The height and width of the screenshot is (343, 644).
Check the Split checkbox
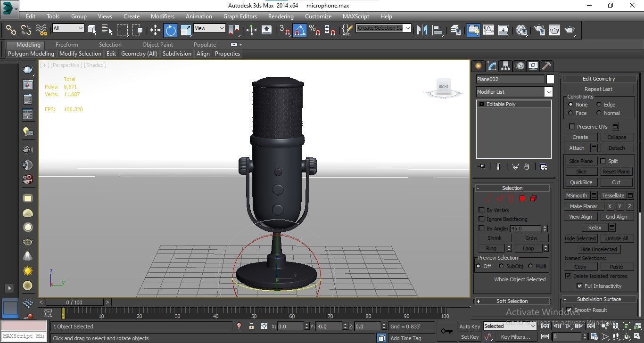[603, 161]
